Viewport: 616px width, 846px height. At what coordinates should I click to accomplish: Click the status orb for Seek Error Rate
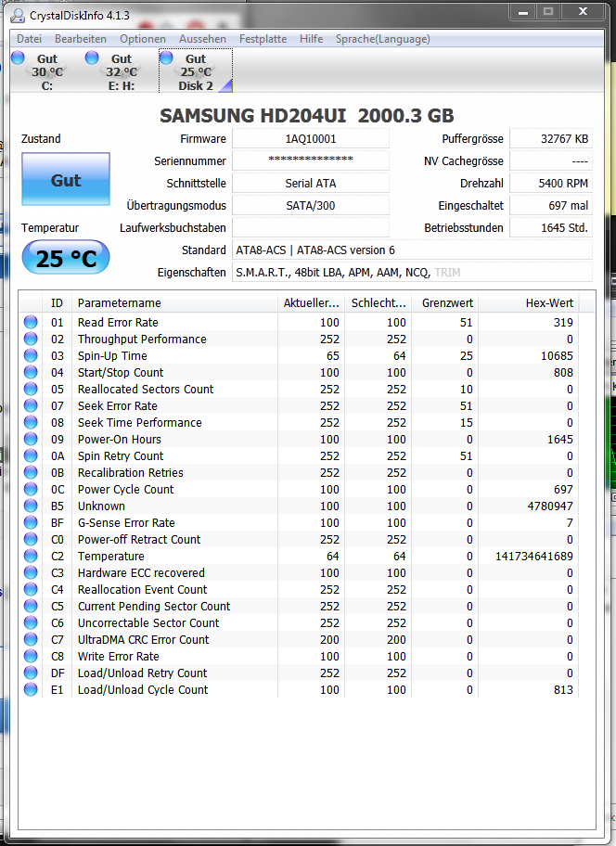[x=31, y=405]
